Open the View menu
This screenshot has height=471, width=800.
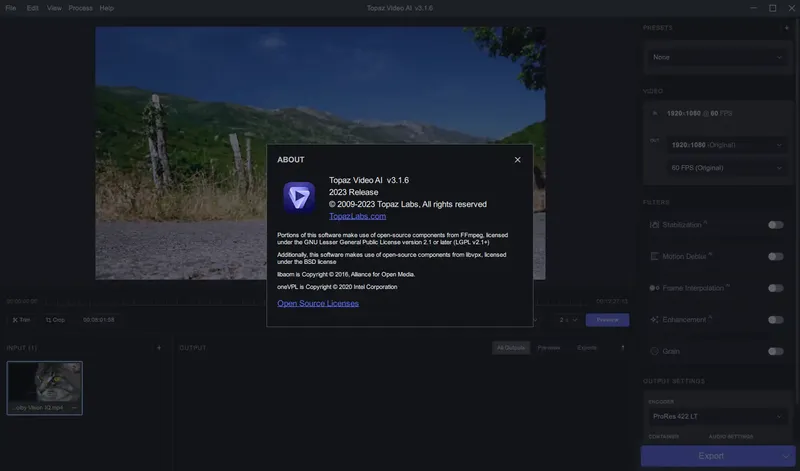[x=54, y=8]
